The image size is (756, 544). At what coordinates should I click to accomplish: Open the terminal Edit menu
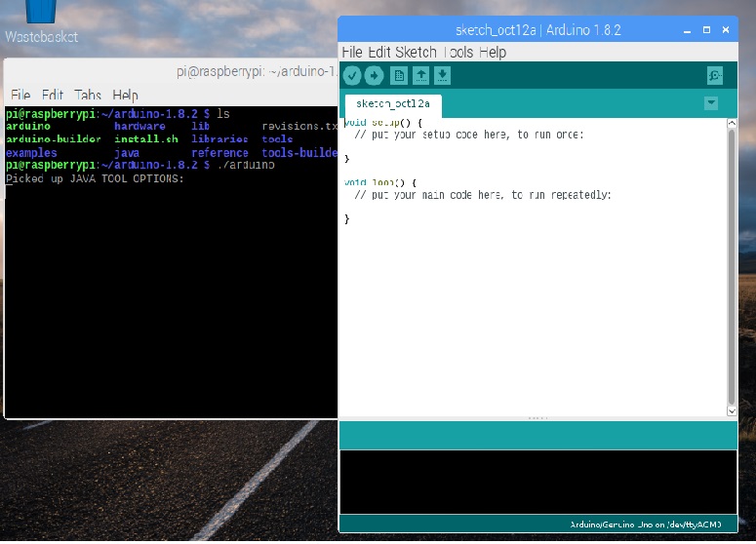click(52, 95)
